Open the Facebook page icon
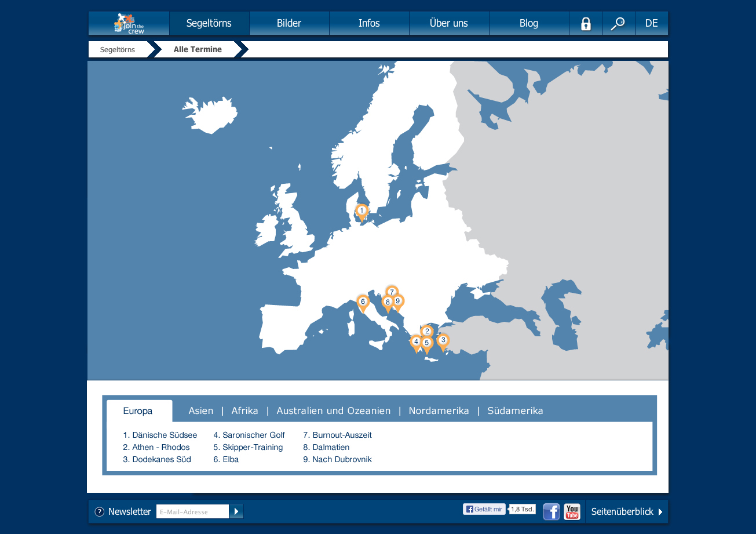Image resolution: width=756 pixels, height=534 pixels. (551, 512)
